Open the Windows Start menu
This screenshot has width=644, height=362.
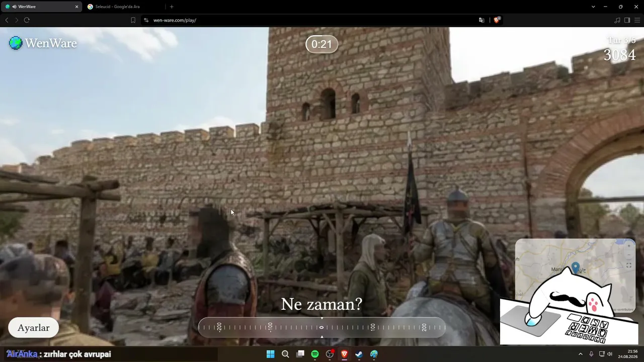pos(270,354)
